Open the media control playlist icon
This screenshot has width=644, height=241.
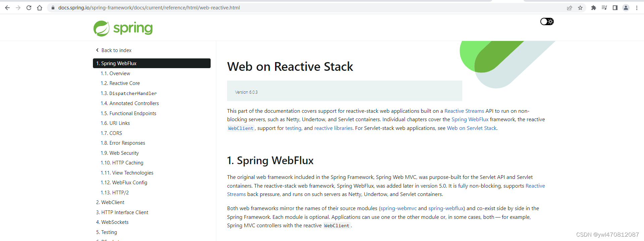pyautogui.click(x=604, y=8)
